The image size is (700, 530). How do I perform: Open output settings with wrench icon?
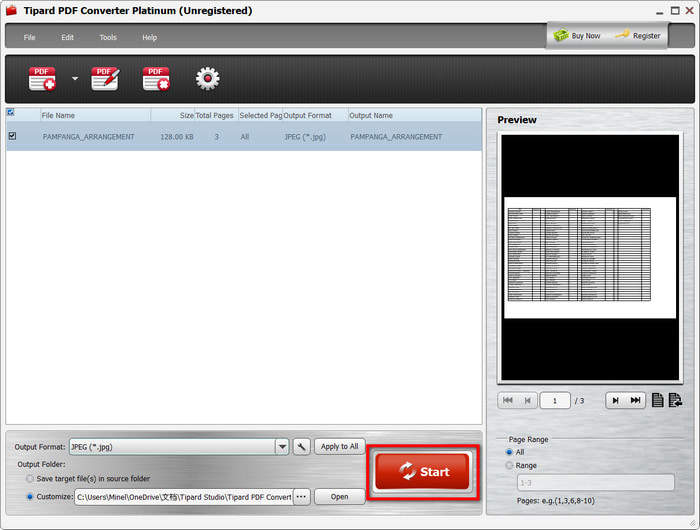tap(302, 447)
